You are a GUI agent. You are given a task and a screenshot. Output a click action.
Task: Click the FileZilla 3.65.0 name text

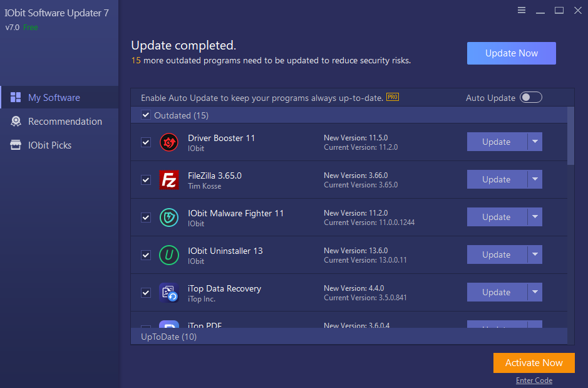pyautogui.click(x=215, y=176)
